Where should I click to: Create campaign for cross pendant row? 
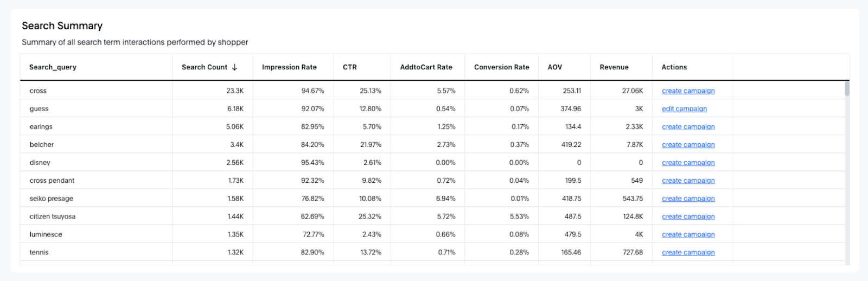[x=688, y=181]
